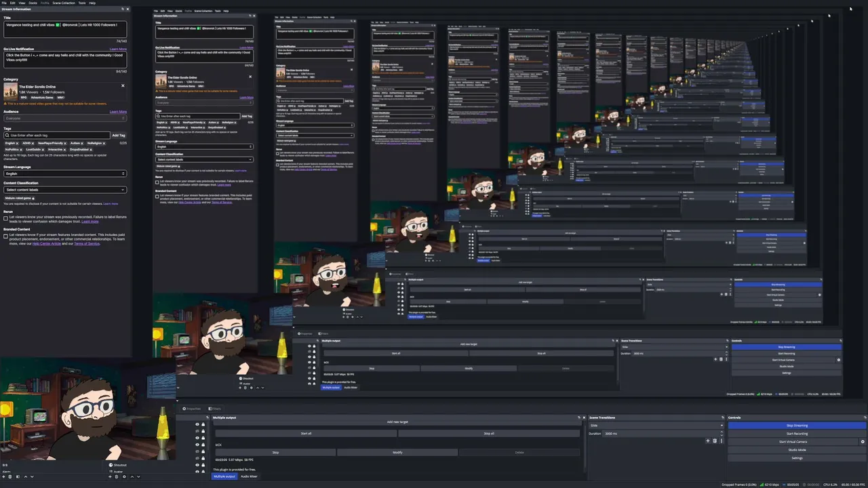The image size is (868, 488).
Task: Open the Tools menu in main menu bar
Action: [82, 3]
